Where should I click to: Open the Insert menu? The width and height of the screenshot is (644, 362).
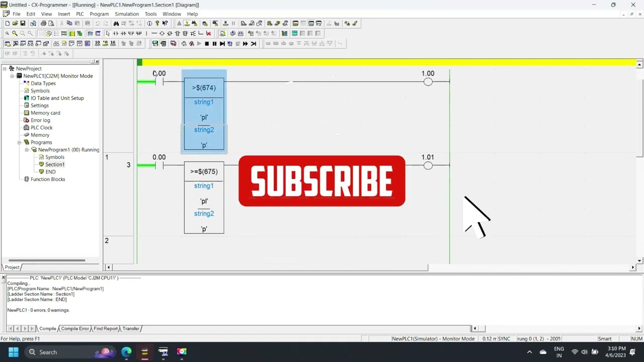click(x=64, y=14)
